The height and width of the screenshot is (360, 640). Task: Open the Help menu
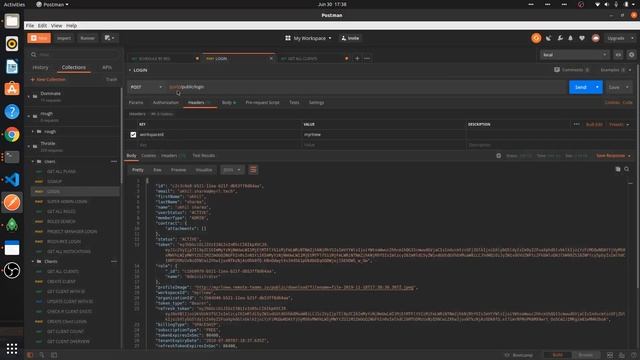[71, 25]
